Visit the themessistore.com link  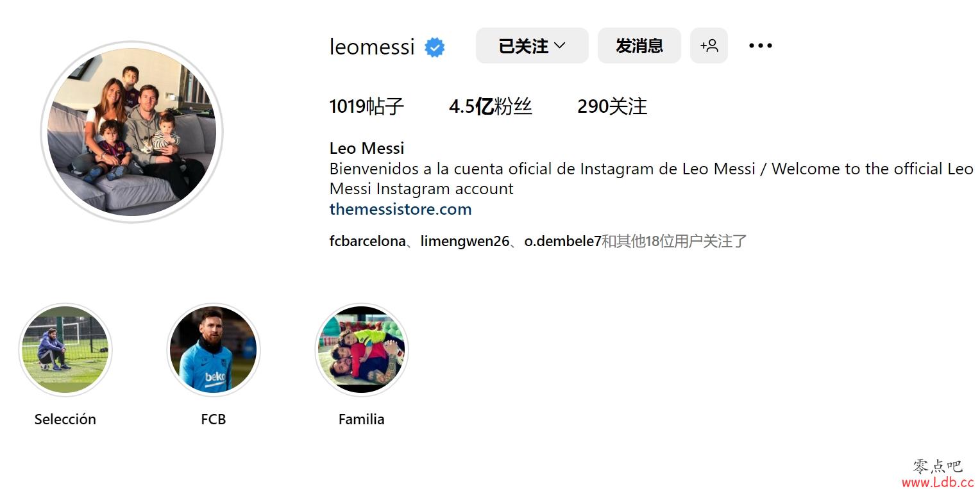pyautogui.click(x=400, y=209)
